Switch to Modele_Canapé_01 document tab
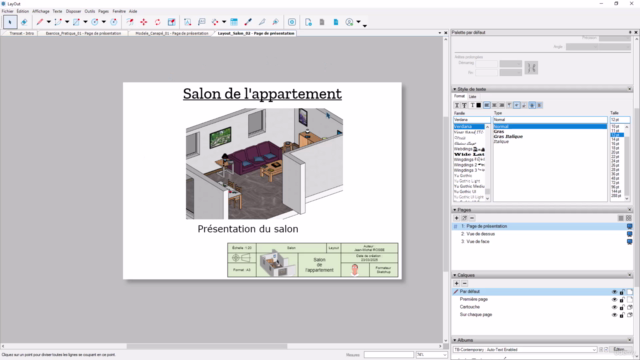Viewport: 640px width, 360px height. click(x=171, y=33)
